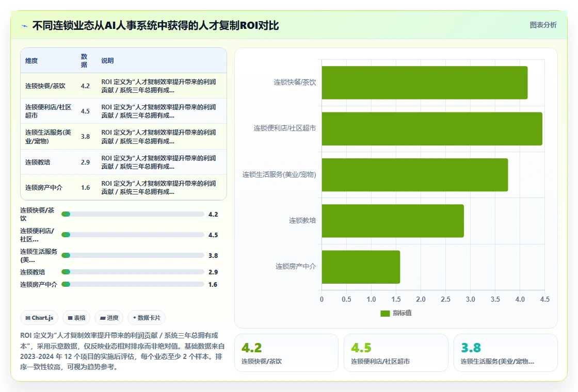578x392 pixels.
Task: Click the 数据 column header
Action: (84, 60)
